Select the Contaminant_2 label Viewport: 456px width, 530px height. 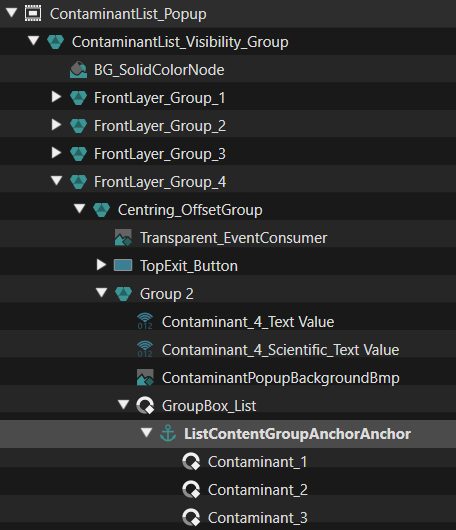coord(258,490)
